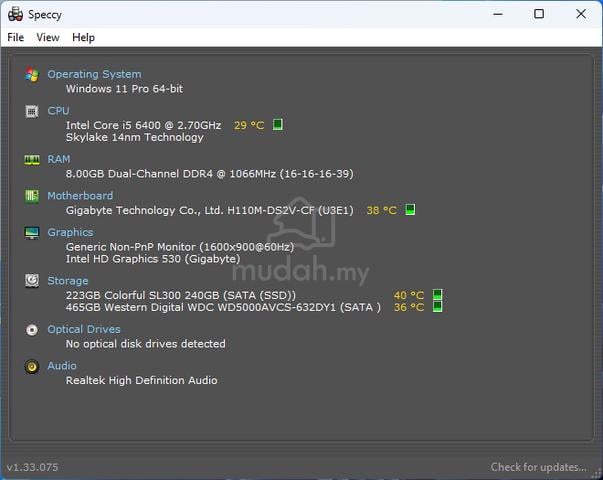Click Check for updates link
Image resolution: width=603 pixels, height=480 pixels.
538,467
